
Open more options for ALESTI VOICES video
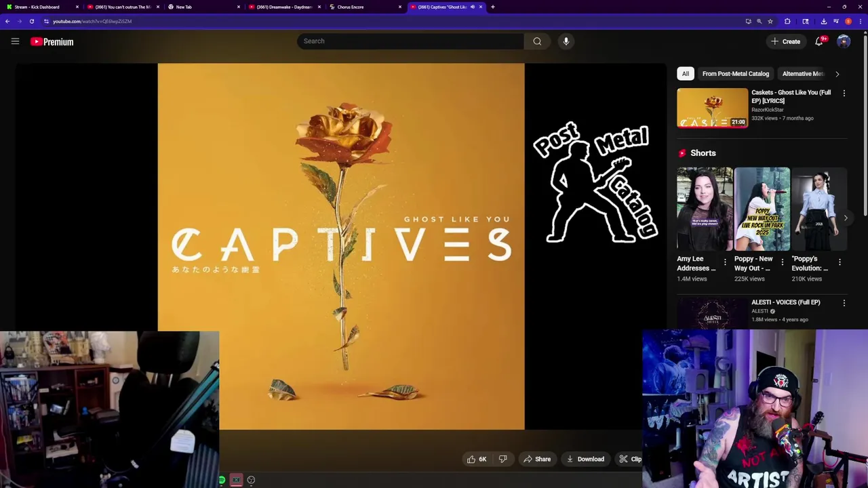(844, 303)
